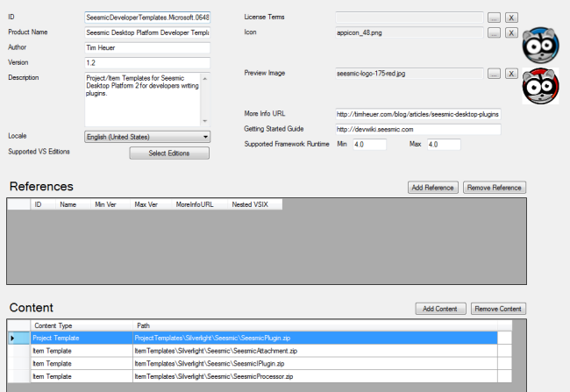Click Remove Reference button
570x392 pixels.
pos(495,188)
